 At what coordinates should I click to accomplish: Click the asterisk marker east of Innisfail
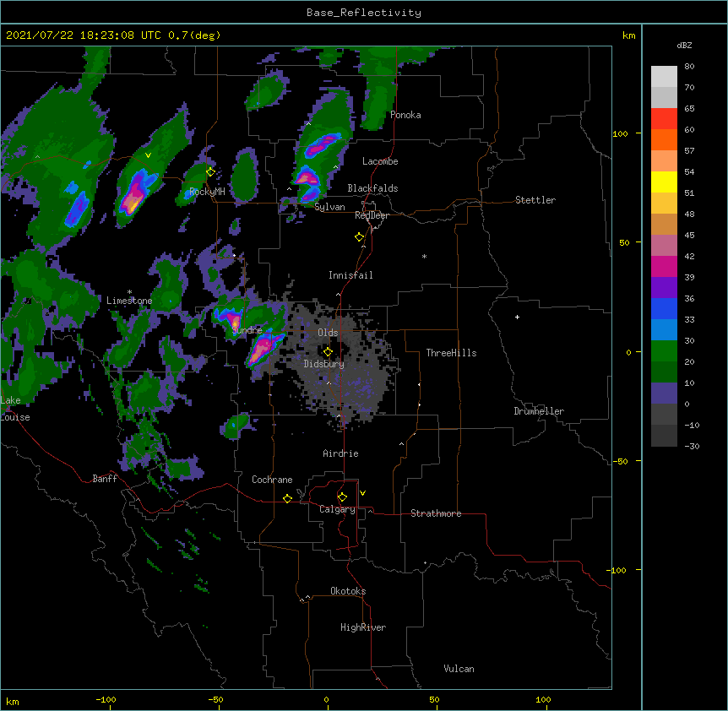pos(424,256)
